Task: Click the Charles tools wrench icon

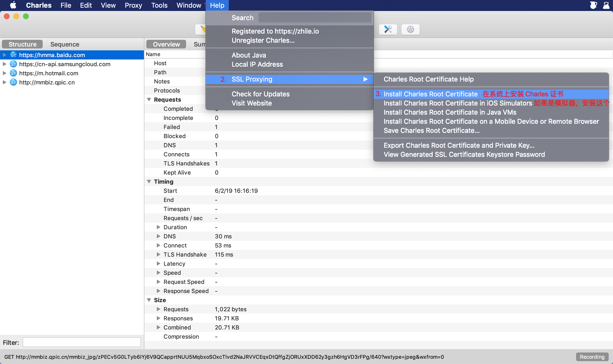Action: pos(388,29)
